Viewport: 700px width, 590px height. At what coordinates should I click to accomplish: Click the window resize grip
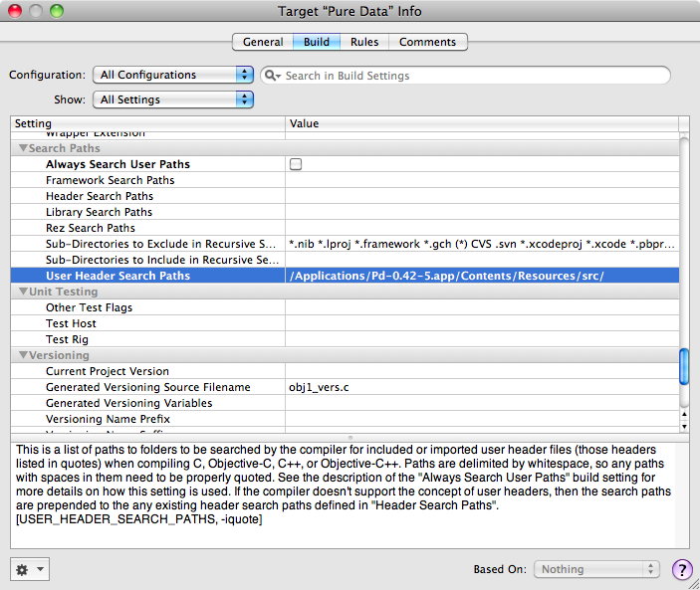(693, 584)
